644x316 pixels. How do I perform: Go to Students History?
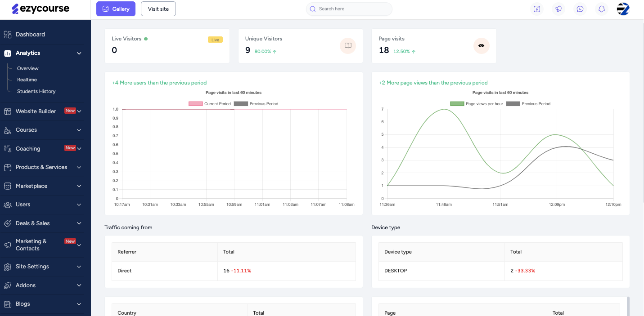click(36, 91)
